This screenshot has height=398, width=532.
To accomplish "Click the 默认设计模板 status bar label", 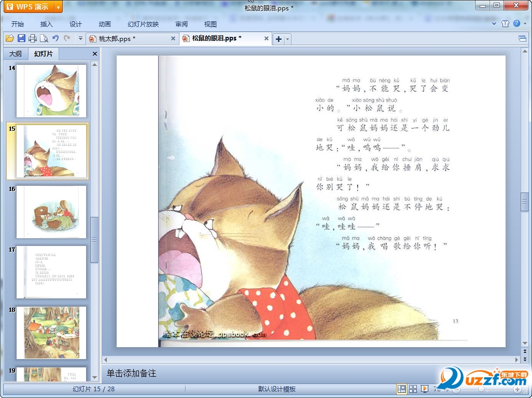I will [277, 389].
